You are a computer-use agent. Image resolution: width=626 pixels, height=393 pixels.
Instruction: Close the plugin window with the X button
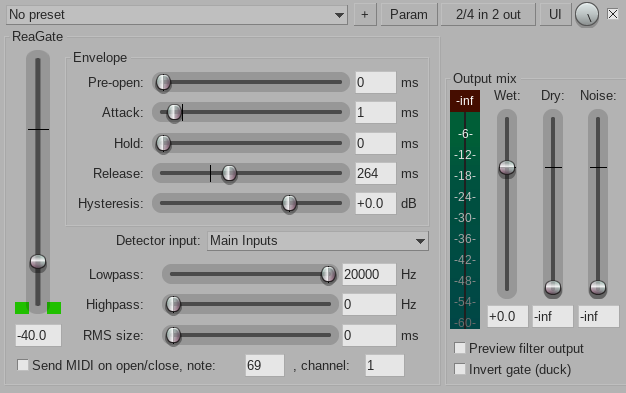click(x=612, y=14)
